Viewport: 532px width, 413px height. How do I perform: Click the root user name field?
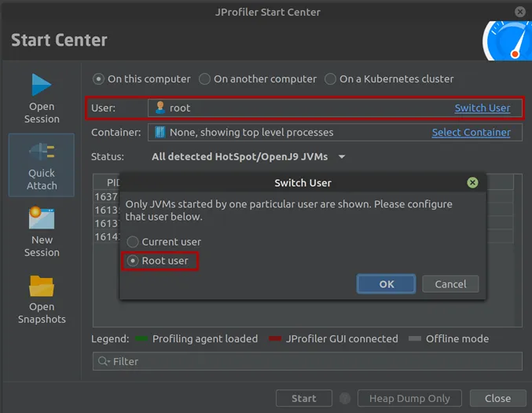[335, 108]
